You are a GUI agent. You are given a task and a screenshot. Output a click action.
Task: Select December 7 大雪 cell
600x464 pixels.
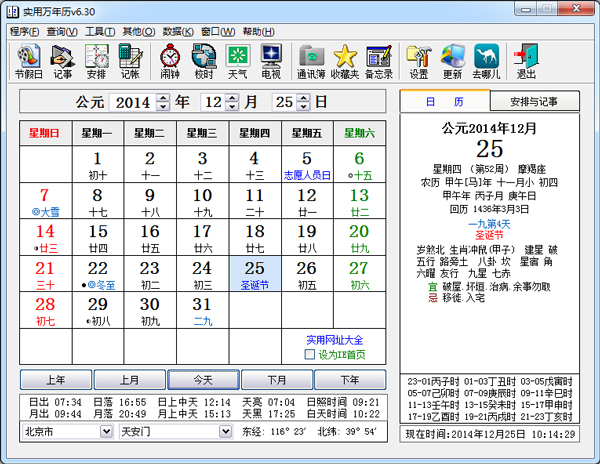tap(46, 201)
